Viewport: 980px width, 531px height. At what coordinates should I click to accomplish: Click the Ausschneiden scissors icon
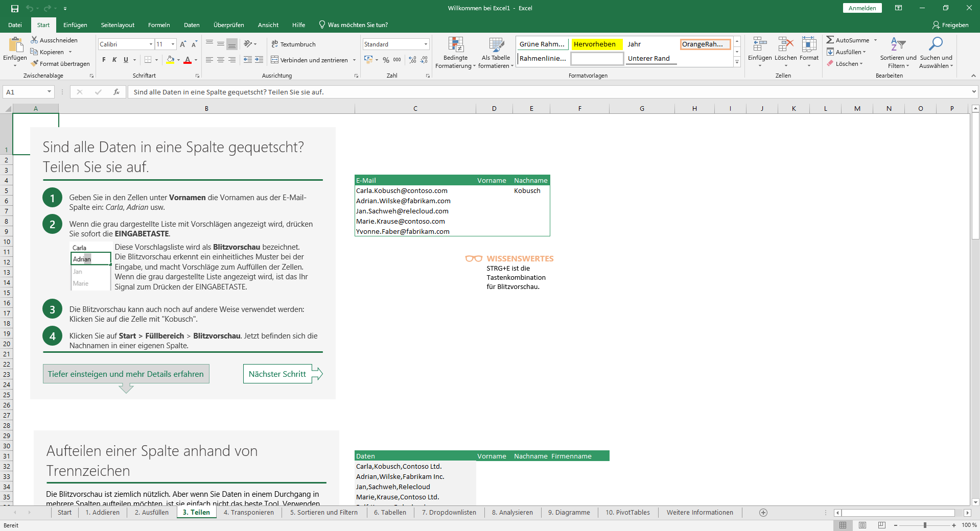click(x=34, y=40)
